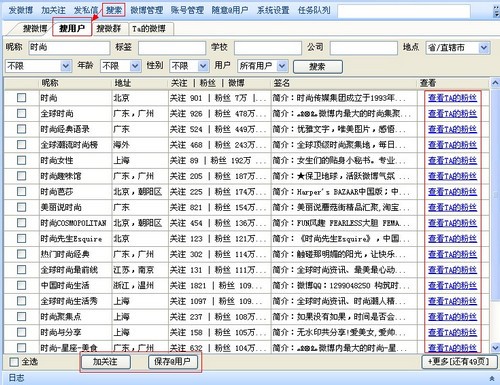This screenshot has width=500, height=385.
Task: Select the checkbox for 中国时尚生活
Action: click(21, 285)
